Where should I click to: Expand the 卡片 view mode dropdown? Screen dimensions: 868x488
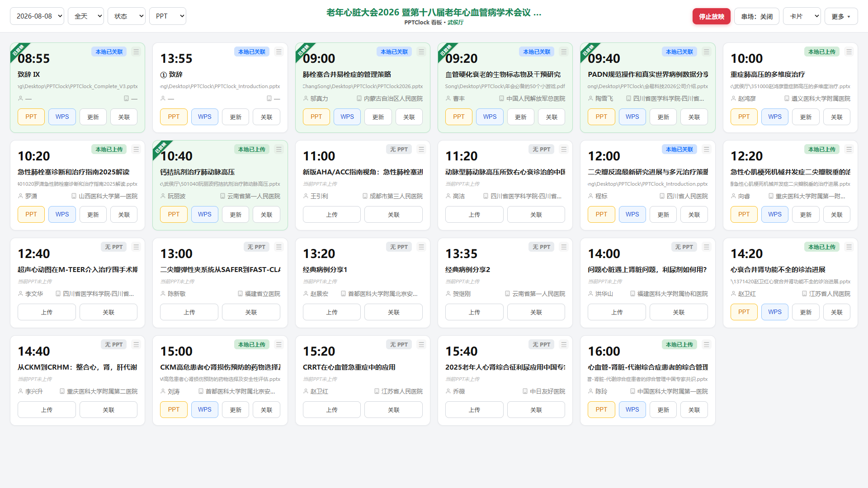pyautogui.click(x=802, y=16)
